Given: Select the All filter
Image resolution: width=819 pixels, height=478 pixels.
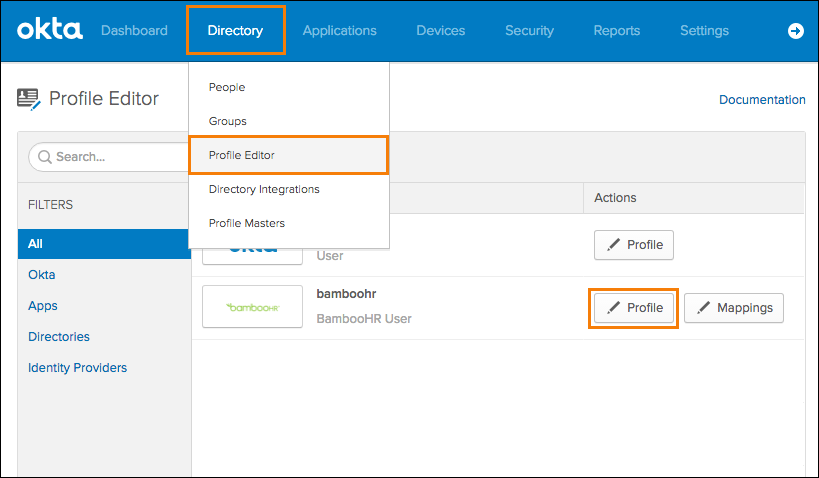Looking at the screenshot, I should click(104, 244).
